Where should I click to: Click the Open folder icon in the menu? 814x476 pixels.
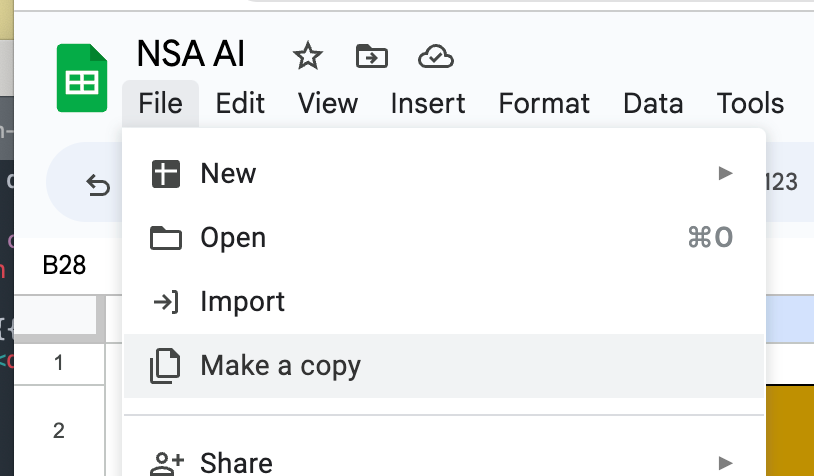click(166, 238)
